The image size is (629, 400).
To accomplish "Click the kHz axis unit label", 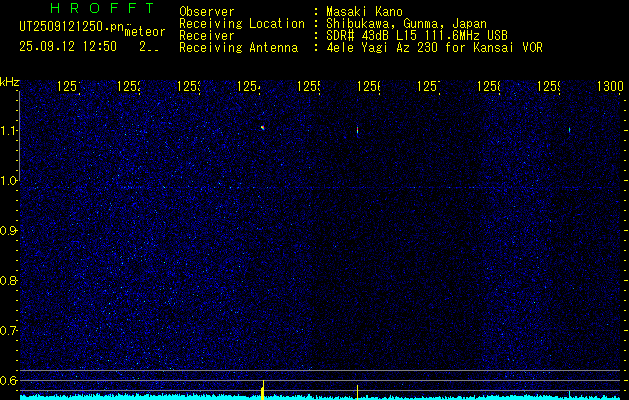I will pos(9,83).
